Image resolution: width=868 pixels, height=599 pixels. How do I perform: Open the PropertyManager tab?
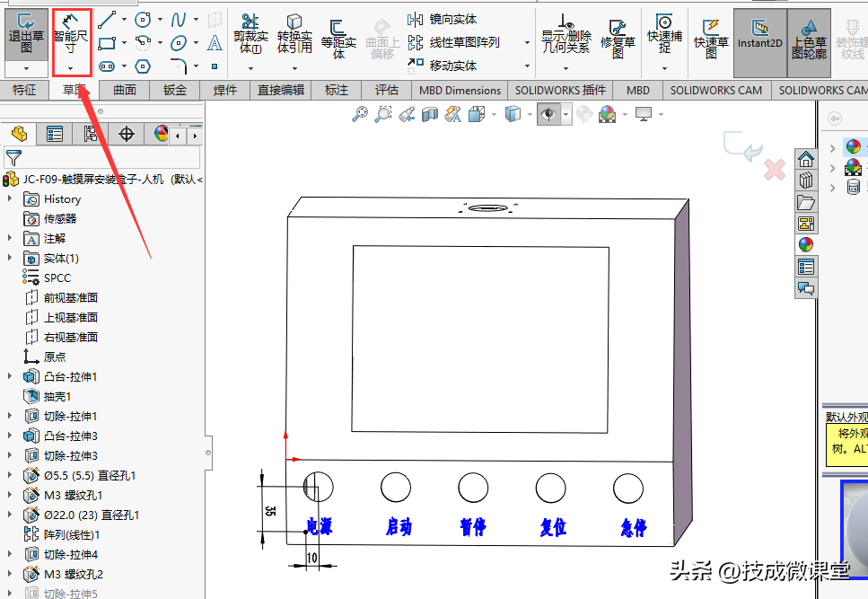(x=55, y=134)
